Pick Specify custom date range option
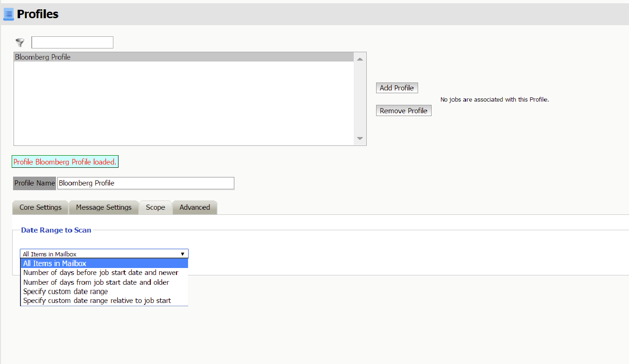Viewport: 629px width, 364px height. click(104, 291)
